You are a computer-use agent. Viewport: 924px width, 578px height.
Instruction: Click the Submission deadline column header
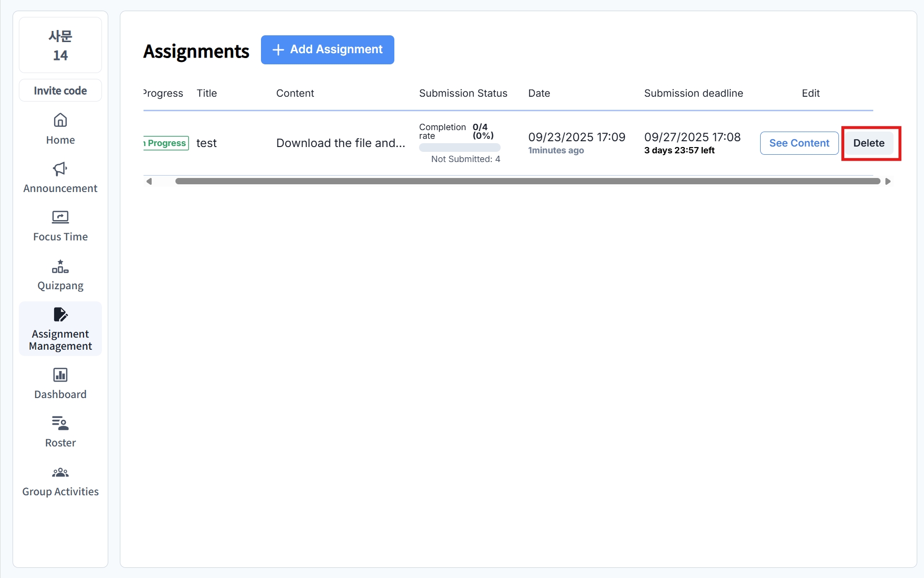point(693,93)
